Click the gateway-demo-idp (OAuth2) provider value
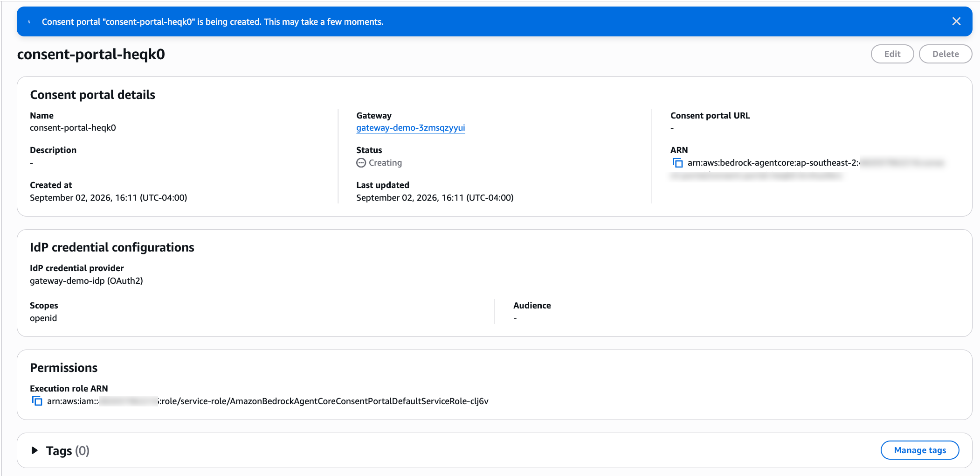980x476 pixels. click(86, 281)
